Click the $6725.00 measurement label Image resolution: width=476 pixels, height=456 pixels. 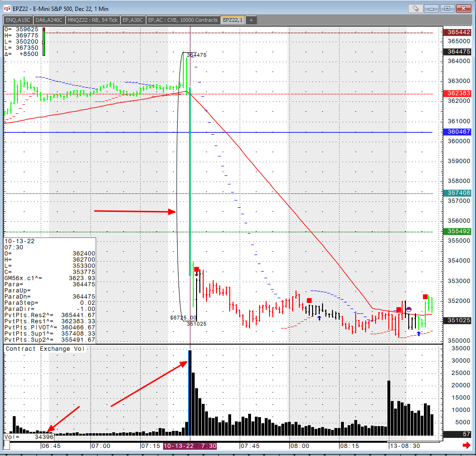click(x=183, y=318)
